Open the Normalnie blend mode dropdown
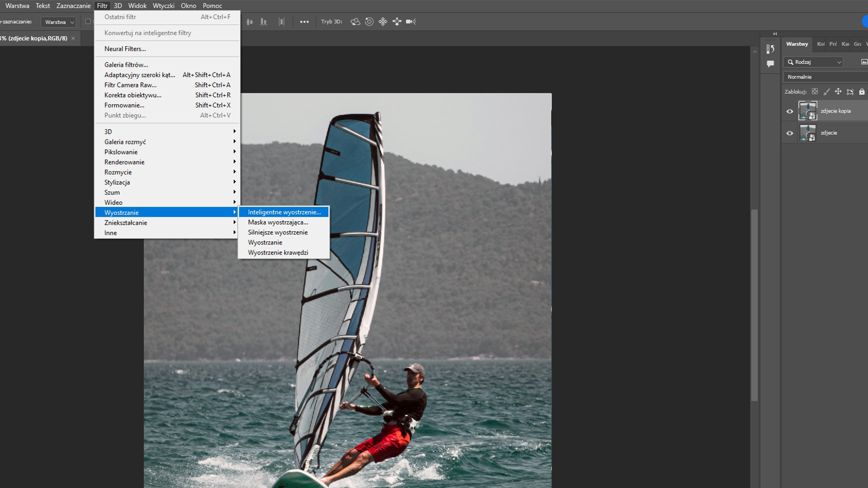The image size is (868, 488). click(825, 77)
